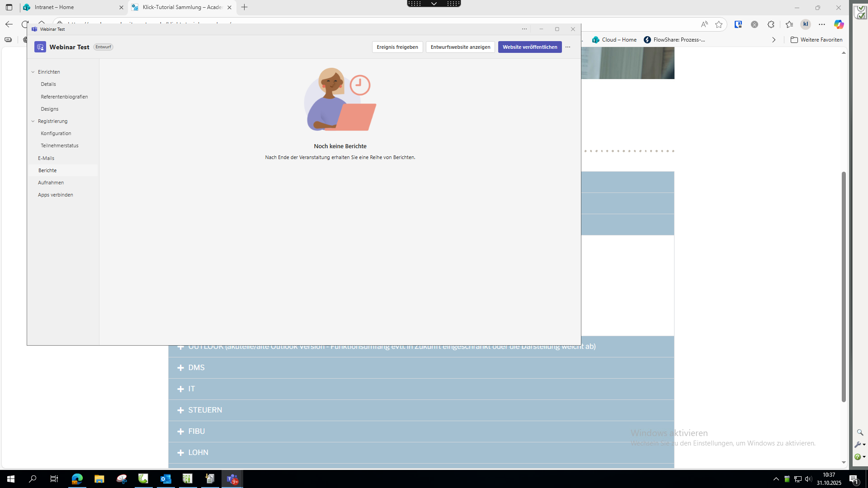Click the Webinar Test calendar icon
The width and height of the screenshot is (868, 488).
pyautogui.click(x=40, y=47)
